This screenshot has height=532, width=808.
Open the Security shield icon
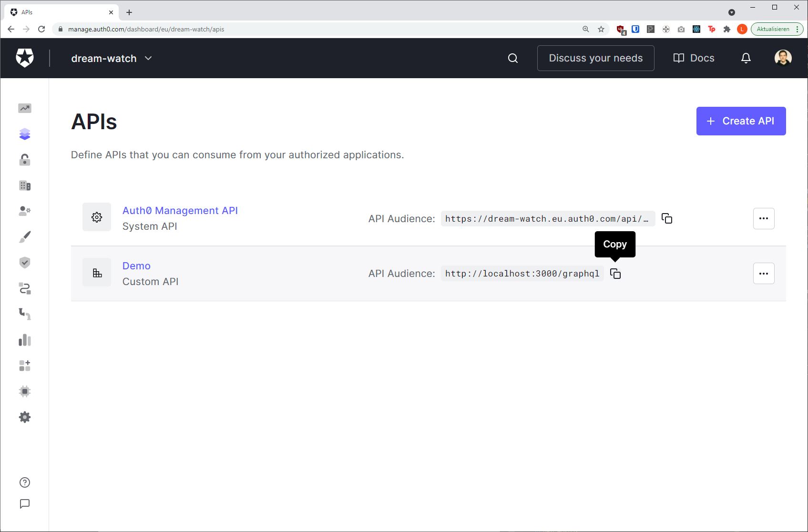[x=24, y=263]
